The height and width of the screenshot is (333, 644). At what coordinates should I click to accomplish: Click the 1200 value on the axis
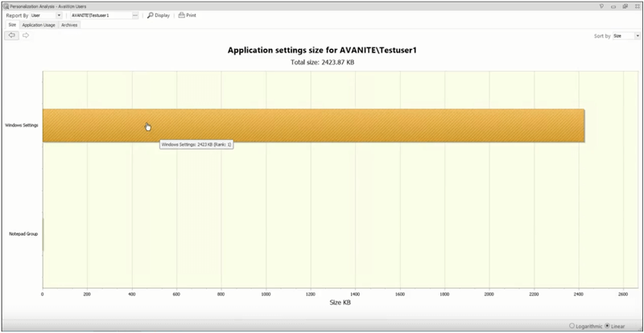click(x=311, y=294)
